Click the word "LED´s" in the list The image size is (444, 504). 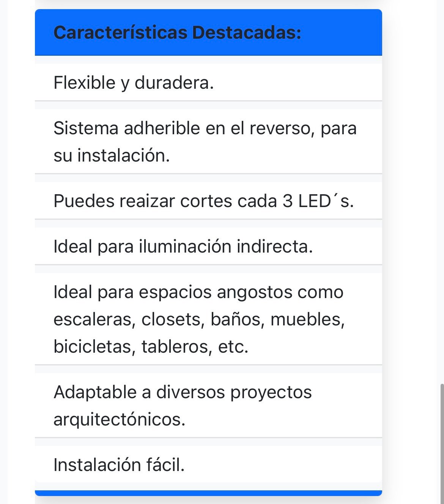(x=325, y=201)
